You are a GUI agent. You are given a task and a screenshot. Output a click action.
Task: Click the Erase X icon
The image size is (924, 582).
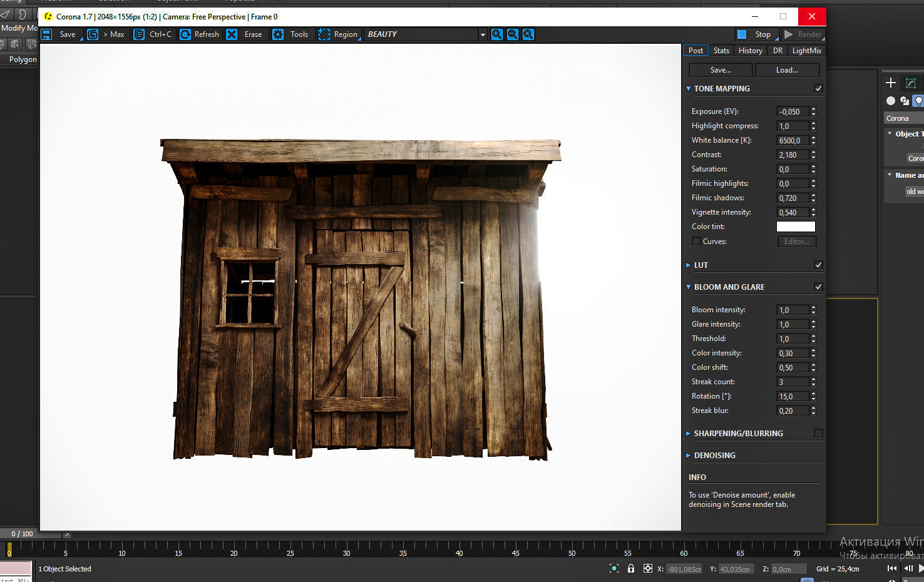[x=232, y=34]
